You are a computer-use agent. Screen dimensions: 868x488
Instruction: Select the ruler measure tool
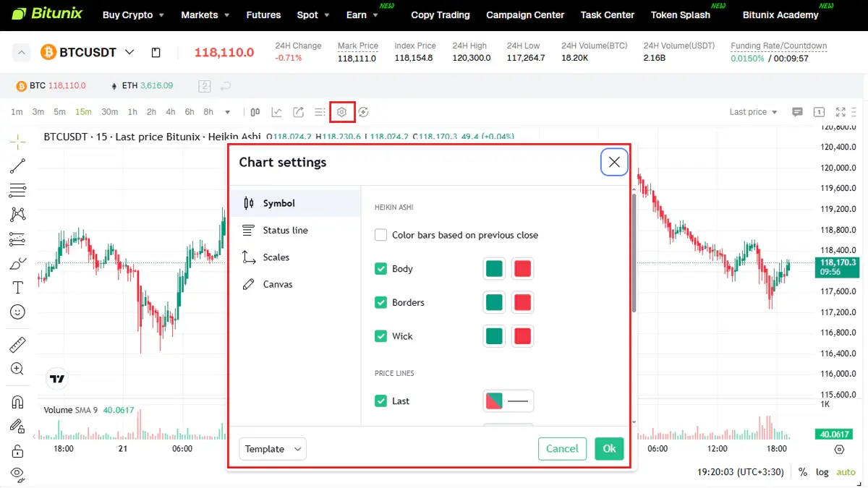17,345
